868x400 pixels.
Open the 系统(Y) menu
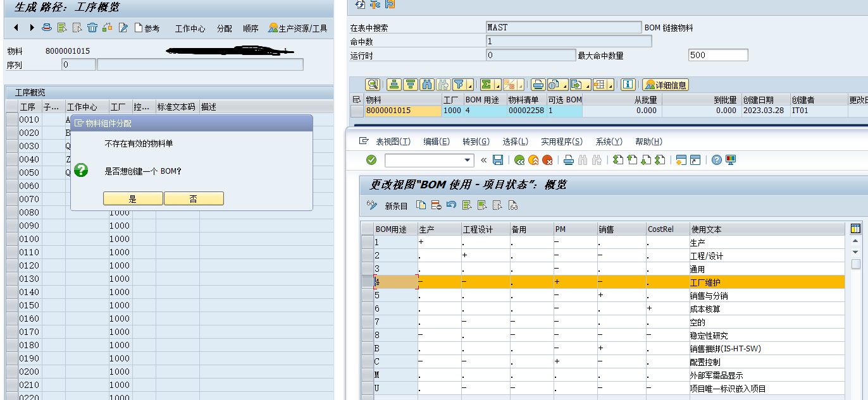coord(609,142)
